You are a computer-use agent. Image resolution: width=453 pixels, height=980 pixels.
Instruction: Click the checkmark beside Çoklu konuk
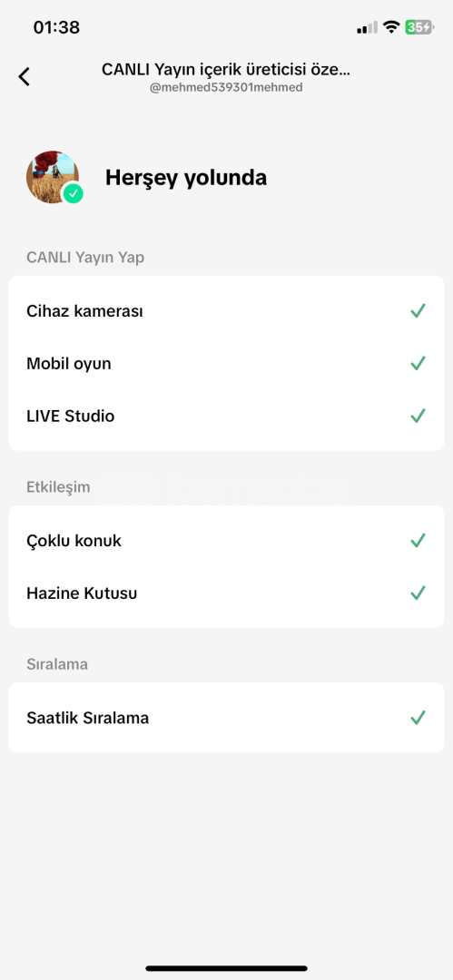click(418, 541)
